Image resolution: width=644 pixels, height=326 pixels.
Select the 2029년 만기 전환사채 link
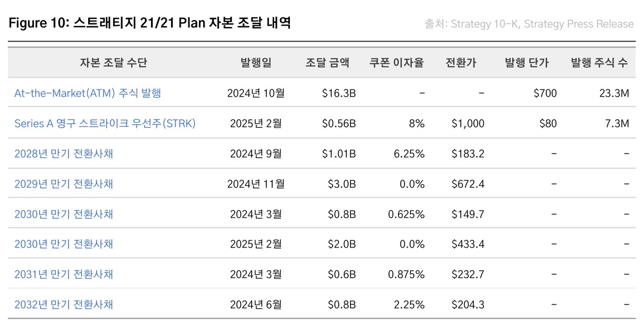coord(63,184)
